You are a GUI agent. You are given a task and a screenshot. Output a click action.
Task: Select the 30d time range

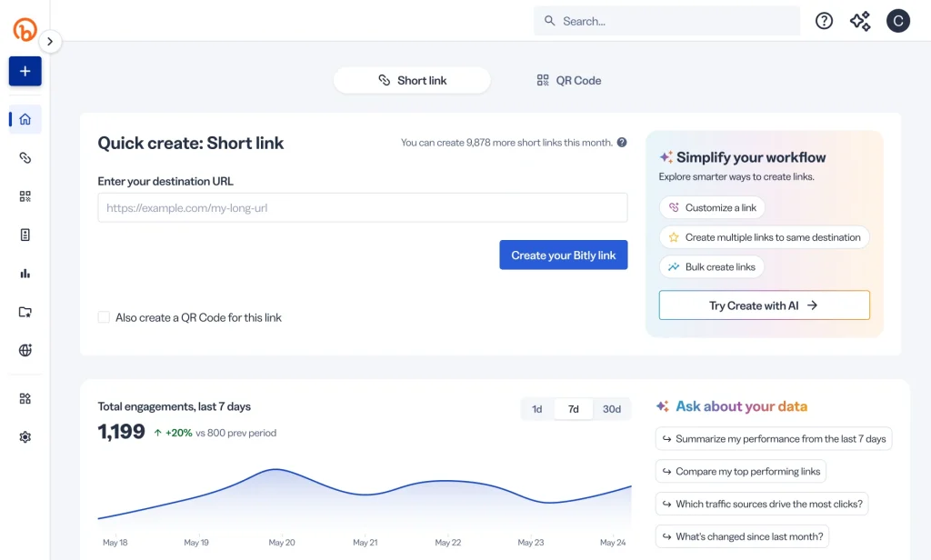(612, 409)
